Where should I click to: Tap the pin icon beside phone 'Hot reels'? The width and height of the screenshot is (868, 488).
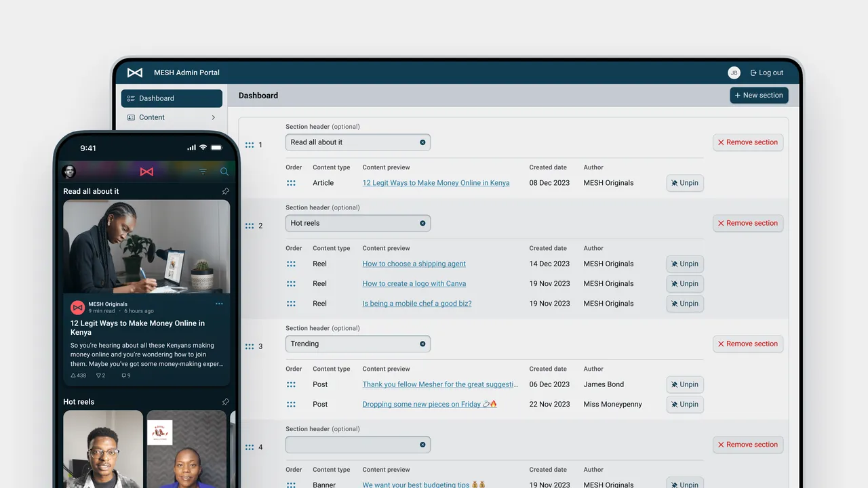225,402
